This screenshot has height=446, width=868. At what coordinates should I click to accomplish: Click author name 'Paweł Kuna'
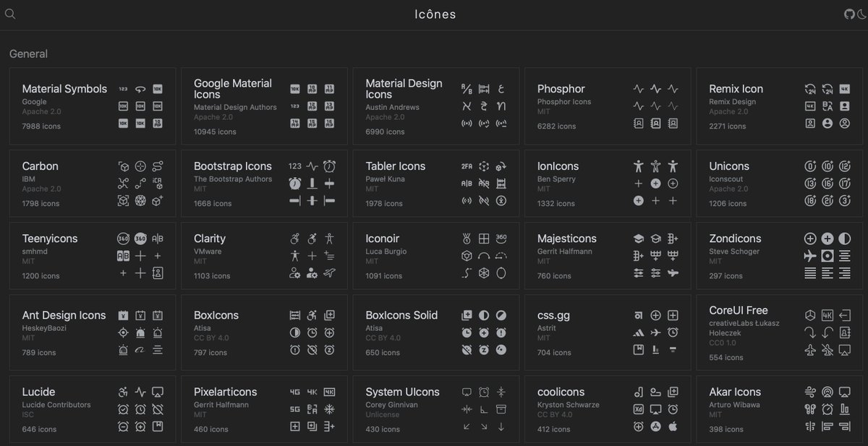tap(385, 179)
